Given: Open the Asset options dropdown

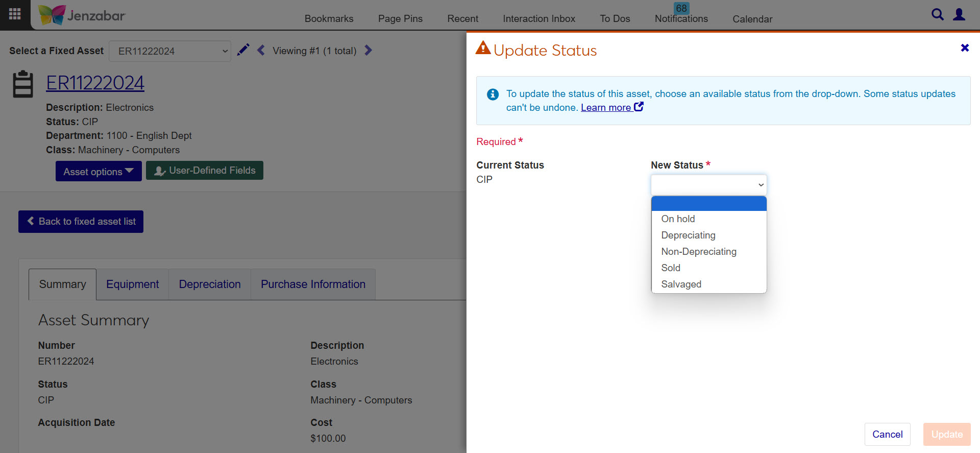Looking at the screenshot, I should pos(98,172).
